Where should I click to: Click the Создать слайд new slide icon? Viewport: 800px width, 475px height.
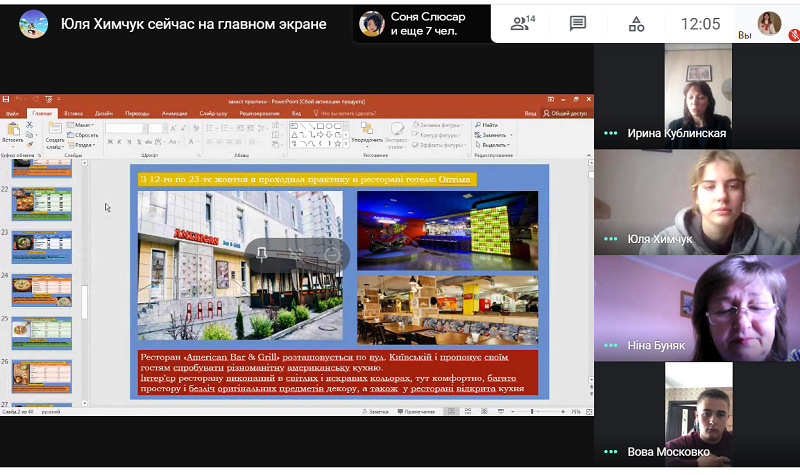coord(55,129)
